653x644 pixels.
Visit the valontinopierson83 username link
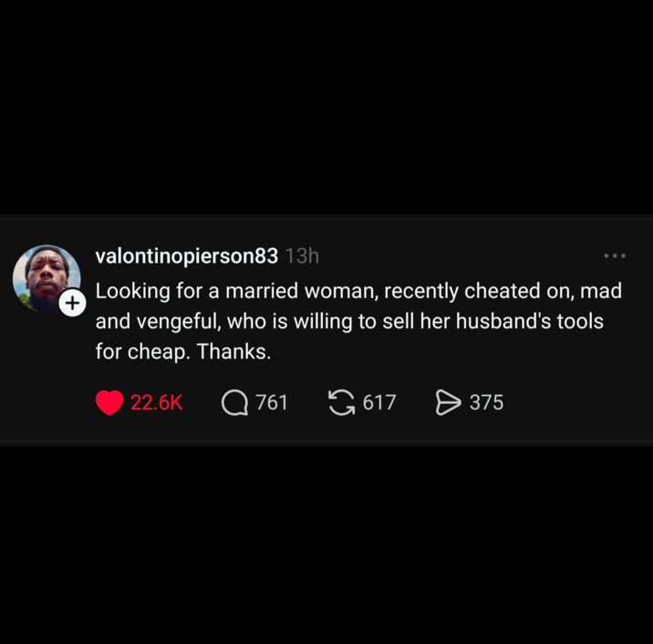click(186, 255)
